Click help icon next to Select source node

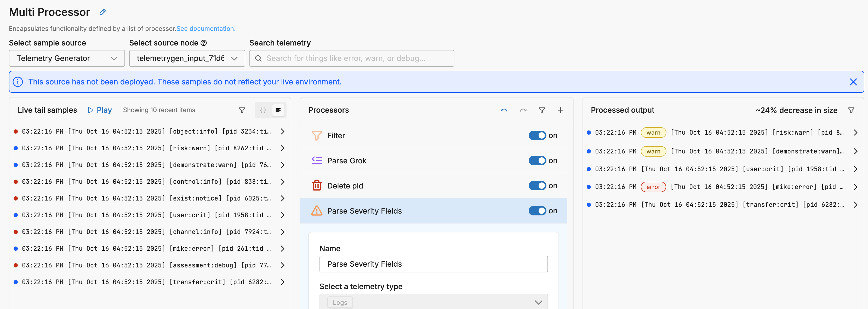(x=203, y=43)
